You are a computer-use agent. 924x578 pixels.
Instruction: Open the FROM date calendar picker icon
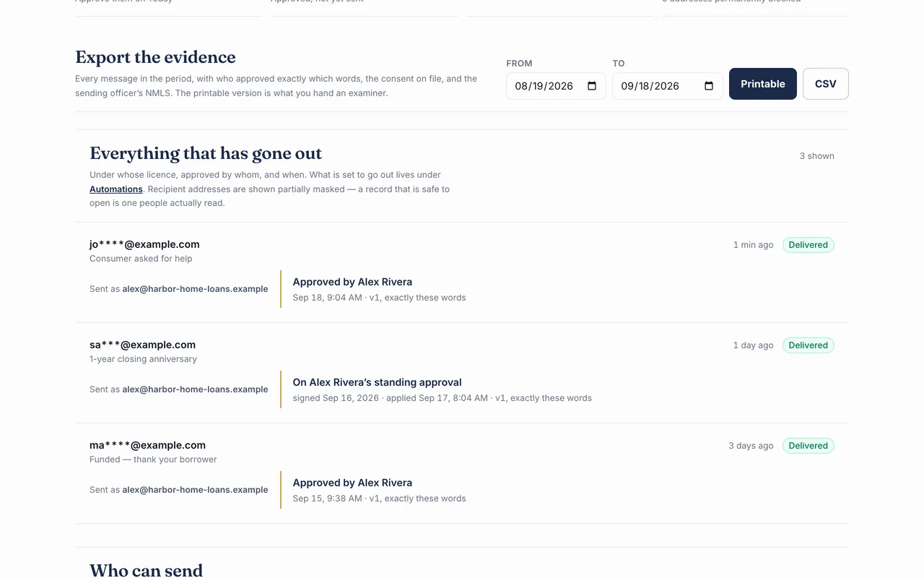coord(592,86)
